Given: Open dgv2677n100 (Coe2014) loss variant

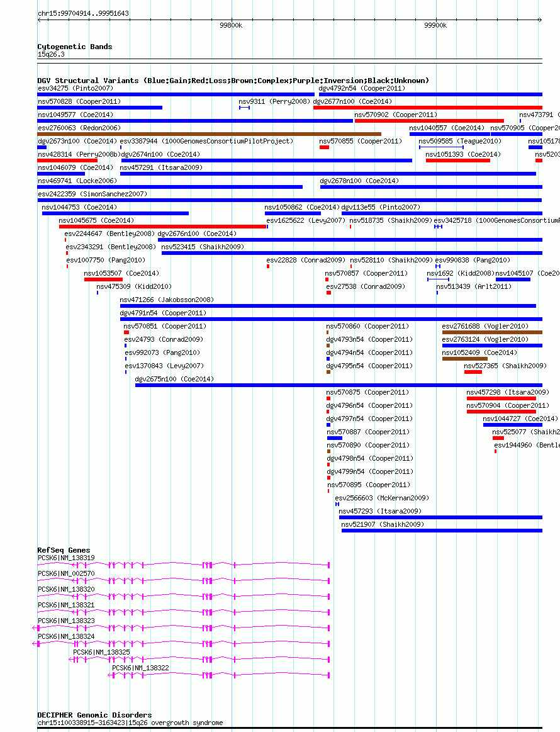Looking at the screenshot, I should click(352, 101).
